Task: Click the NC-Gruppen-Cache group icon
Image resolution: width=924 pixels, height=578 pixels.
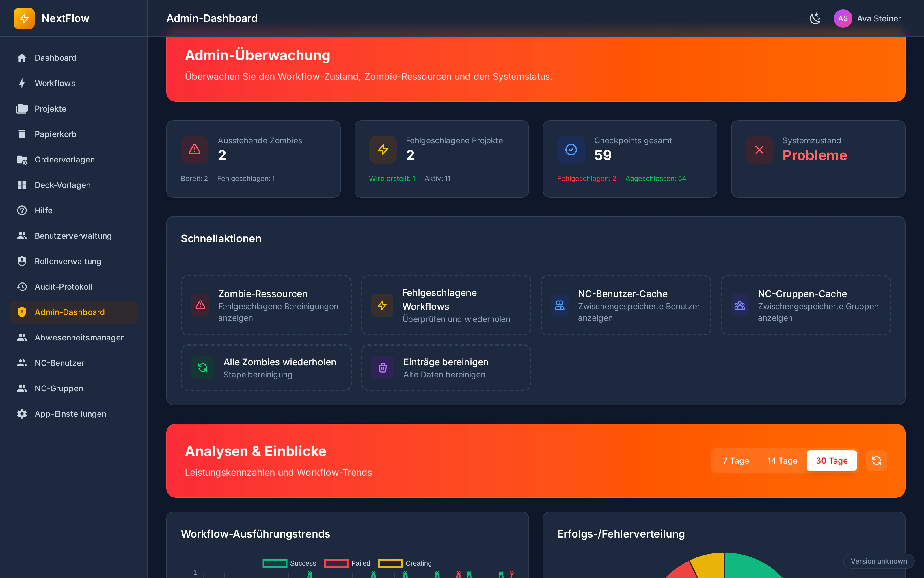Action: pyautogui.click(x=740, y=305)
